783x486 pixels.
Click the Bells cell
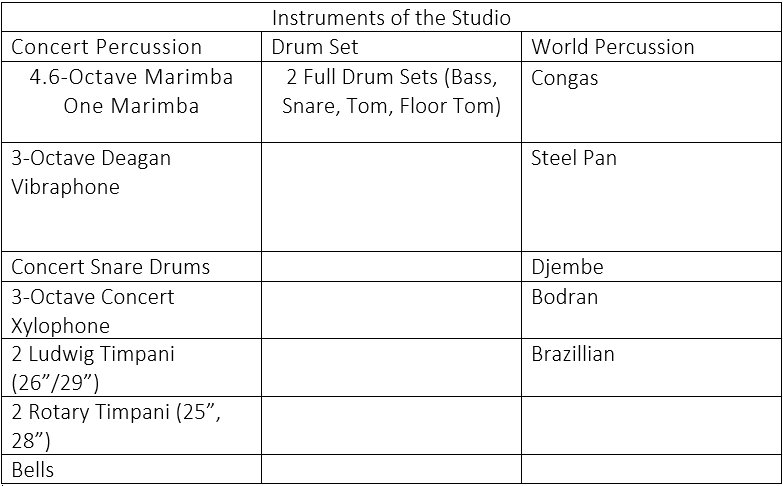point(131,469)
